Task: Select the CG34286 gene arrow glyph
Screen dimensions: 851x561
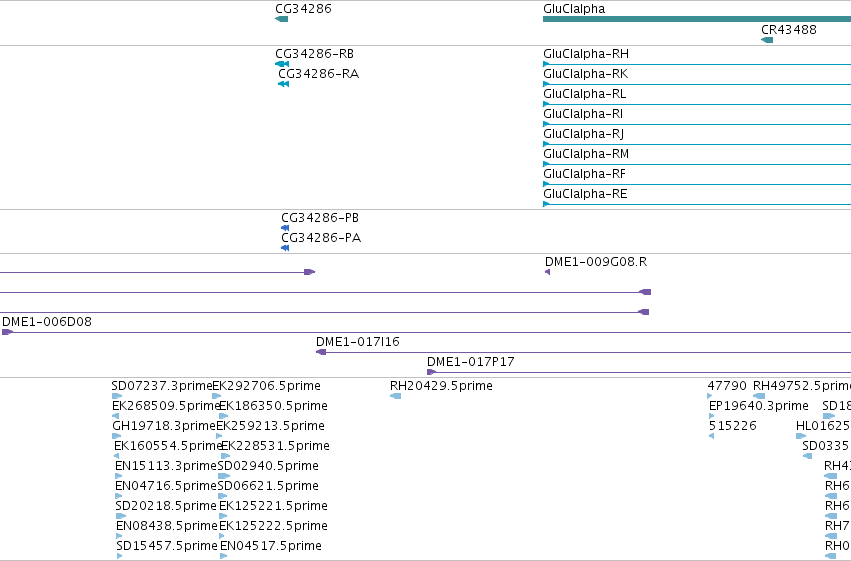Action: click(x=282, y=20)
